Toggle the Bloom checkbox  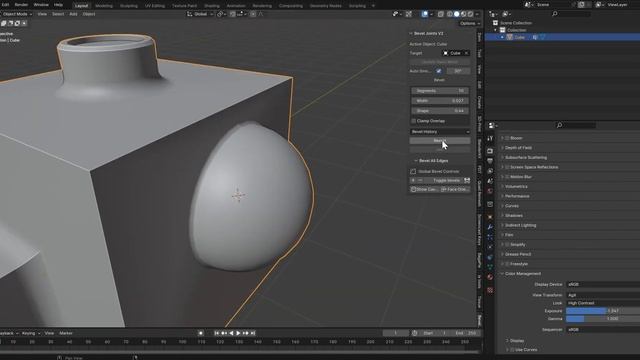[x=507, y=138]
